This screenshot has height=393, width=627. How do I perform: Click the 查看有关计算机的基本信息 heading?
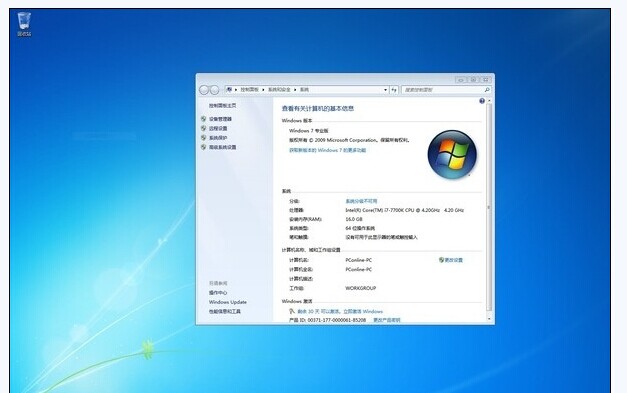[317, 108]
